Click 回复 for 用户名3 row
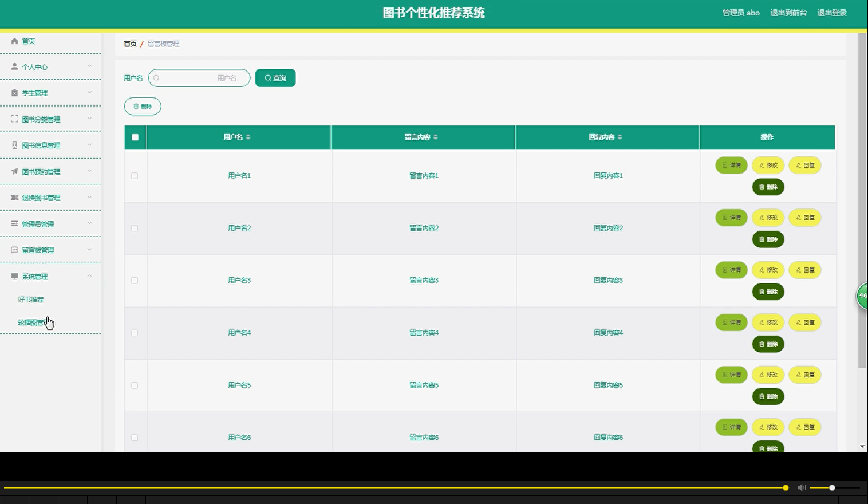Image resolution: width=868 pixels, height=504 pixels. tap(804, 270)
